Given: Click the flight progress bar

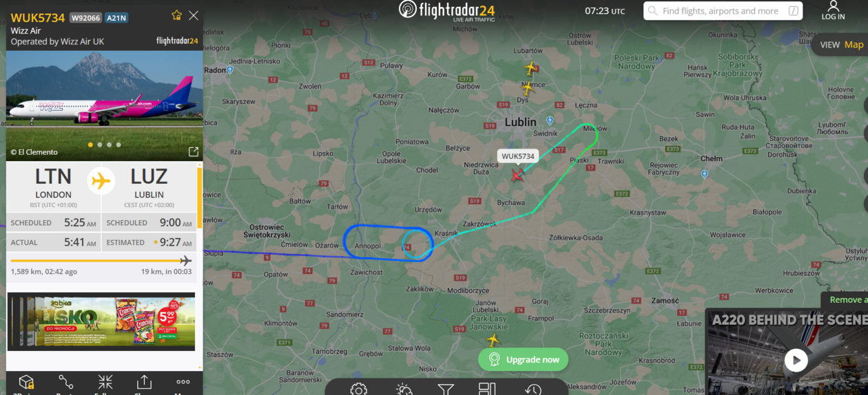Looking at the screenshot, I should click(101, 261).
